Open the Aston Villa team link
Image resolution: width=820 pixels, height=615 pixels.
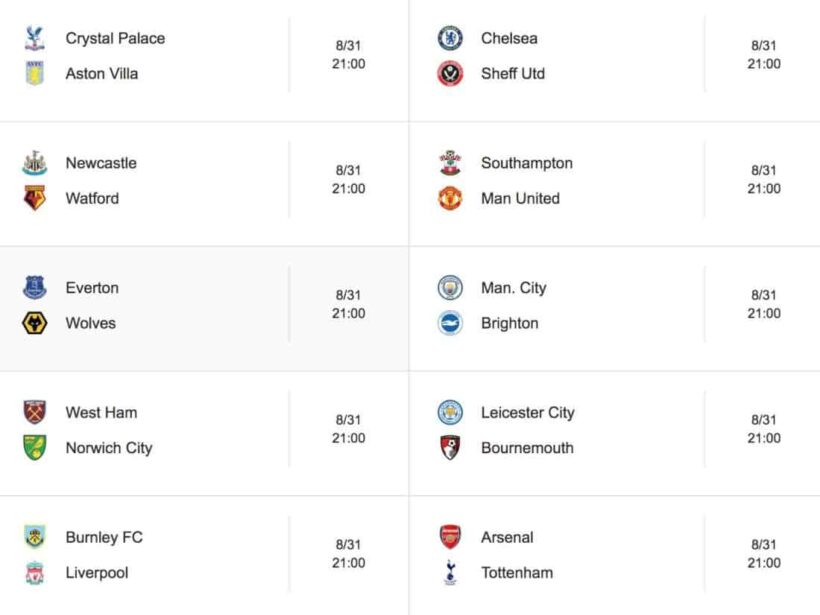pos(102,74)
